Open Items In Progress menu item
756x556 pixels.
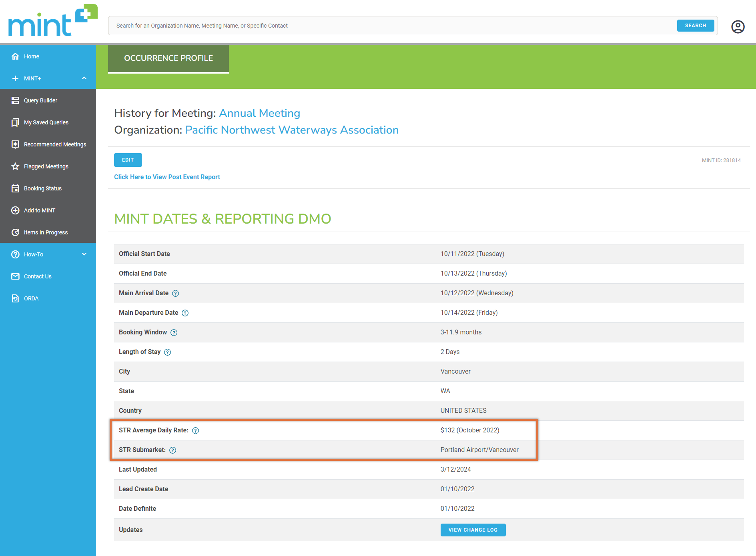(48, 232)
